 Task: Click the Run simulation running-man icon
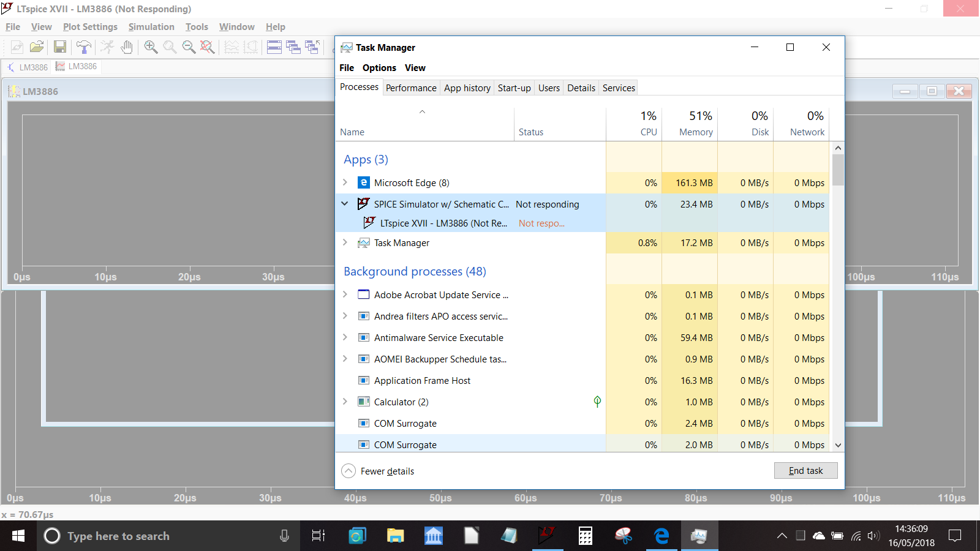[107, 47]
